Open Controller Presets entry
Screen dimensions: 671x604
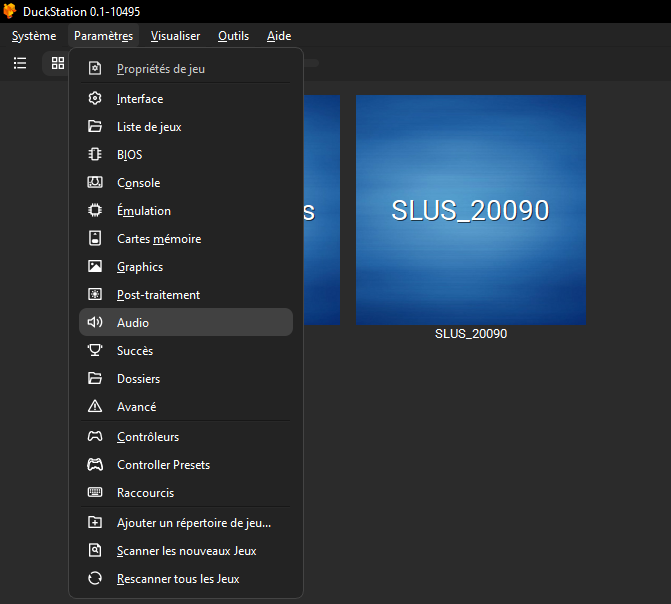click(186, 464)
